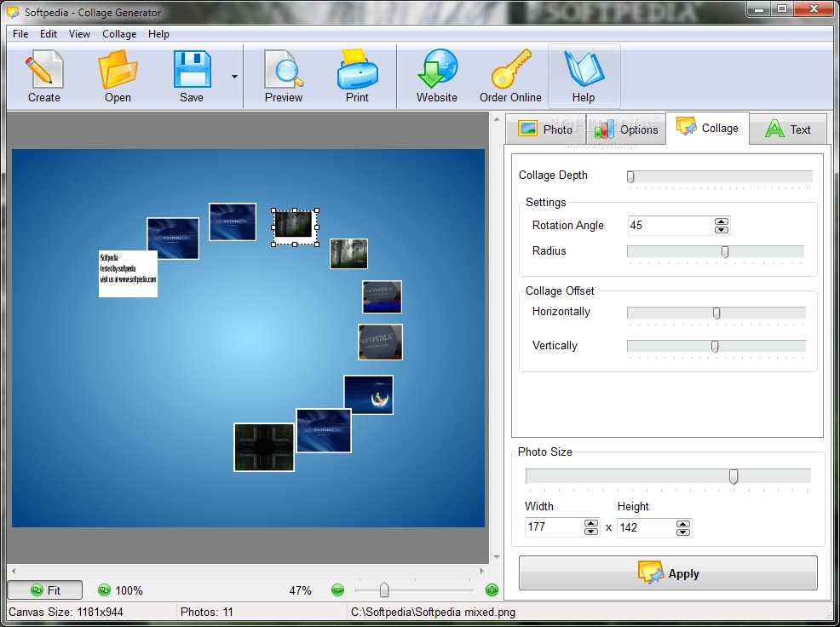840x627 pixels.
Task: Save the collage using the Save icon
Action: click(x=191, y=75)
